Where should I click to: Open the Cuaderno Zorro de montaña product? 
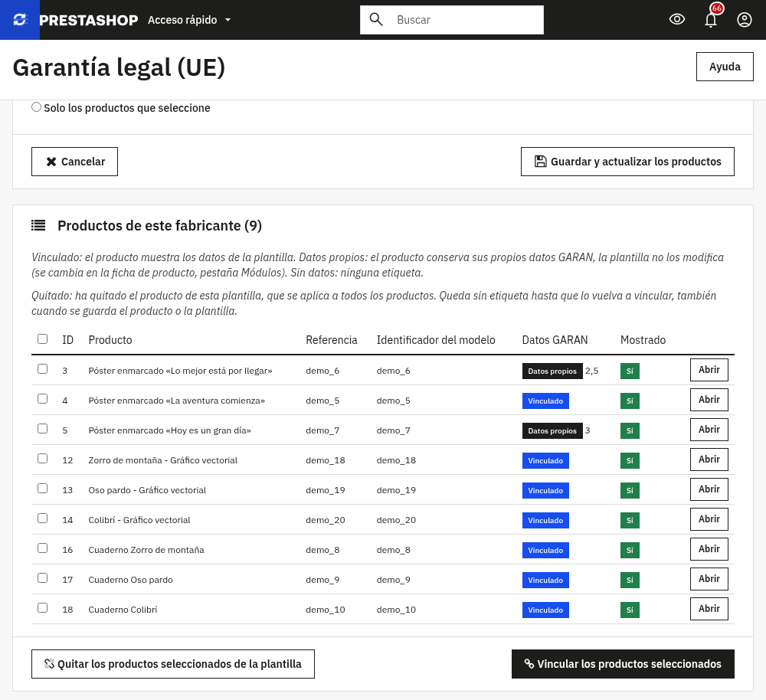tap(709, 549)
